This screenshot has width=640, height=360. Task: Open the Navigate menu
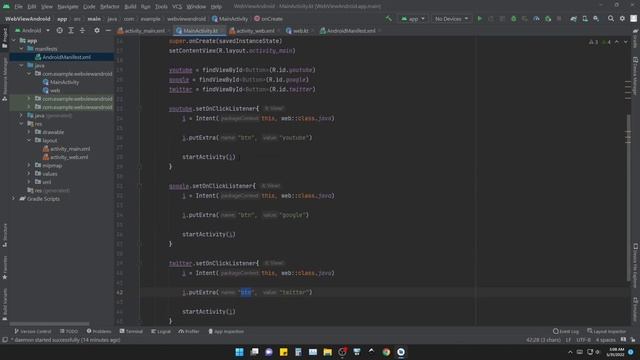(68, 7)
